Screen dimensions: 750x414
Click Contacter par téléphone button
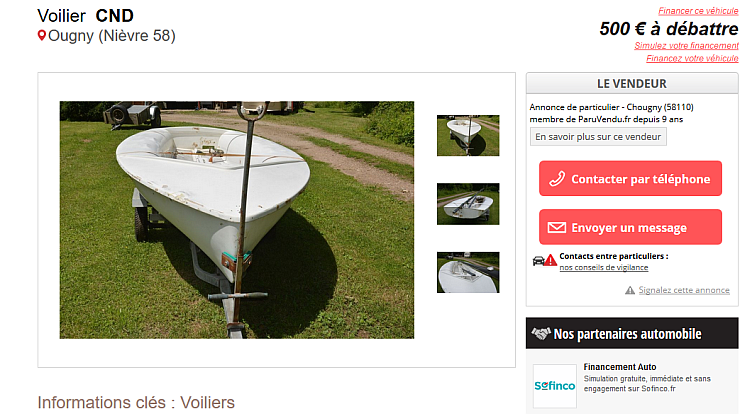(x=630, y=178)
